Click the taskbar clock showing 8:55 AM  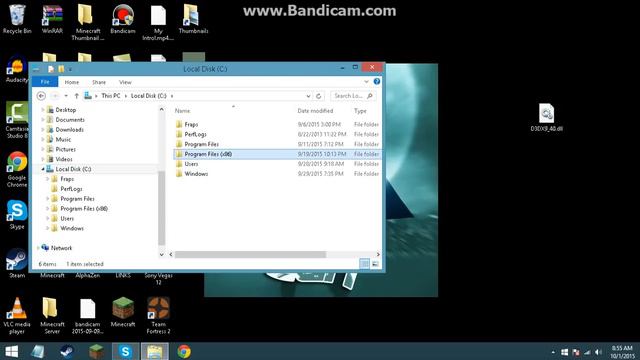[x=622, y=352]
